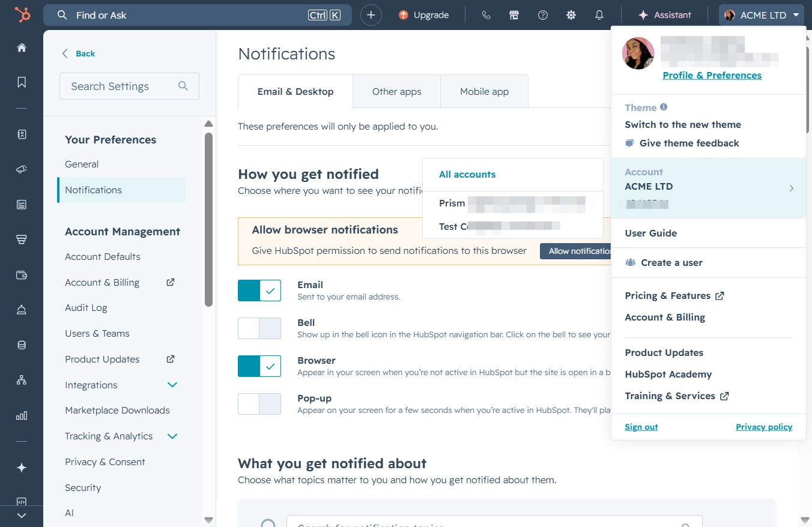This screenshot has height=527, width=812.
Task: Focus the Search Settings field
Action: pyautogui.click(x=129, y=86)
